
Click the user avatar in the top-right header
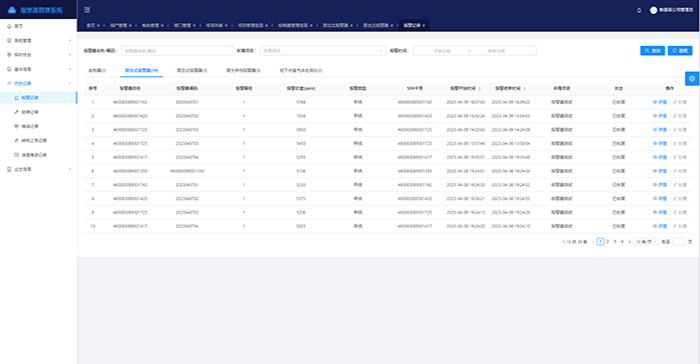(x=653, y=10)
